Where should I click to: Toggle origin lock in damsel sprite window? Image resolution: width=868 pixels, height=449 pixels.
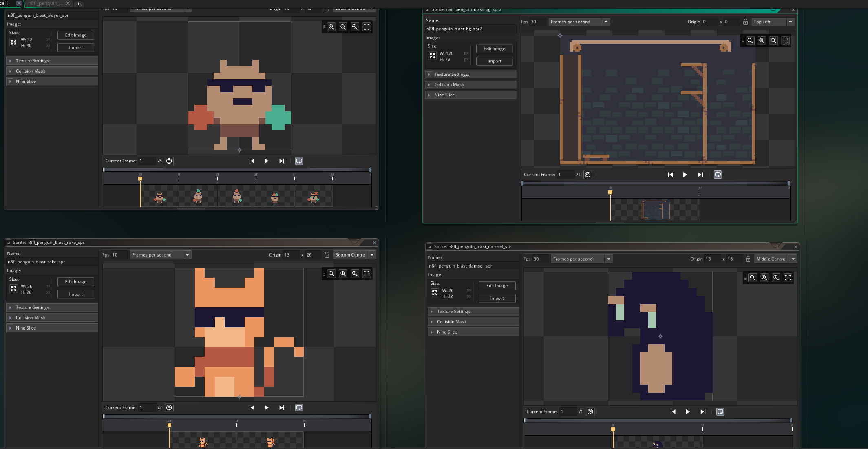[748, 259]
